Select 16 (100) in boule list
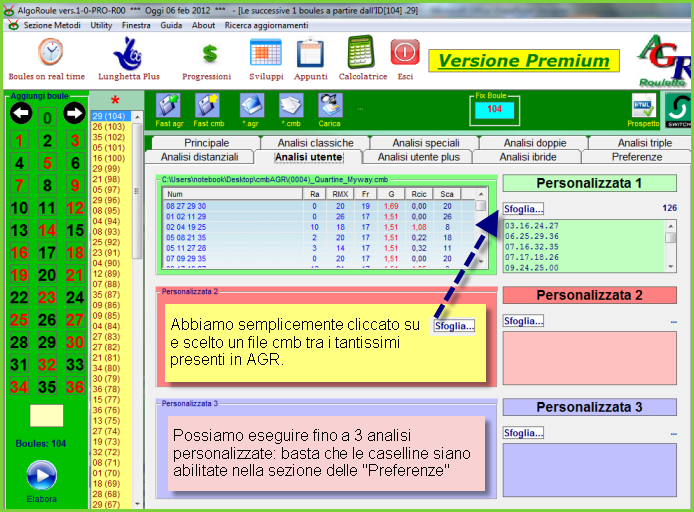This screenshot has height=512, width=694. [111, 158]
